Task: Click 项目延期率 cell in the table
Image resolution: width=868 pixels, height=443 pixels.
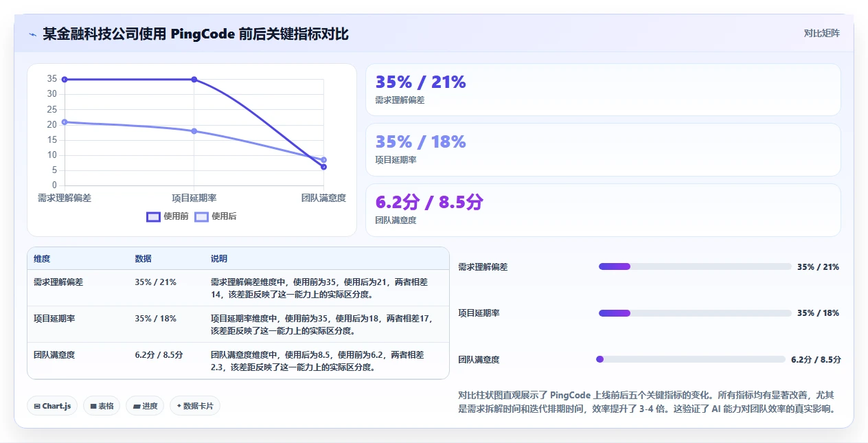Action: [54, 319]
